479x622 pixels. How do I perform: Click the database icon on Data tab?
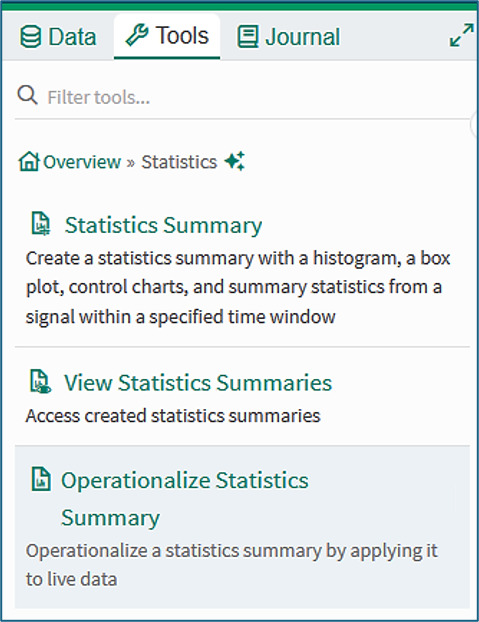point(31,37)
